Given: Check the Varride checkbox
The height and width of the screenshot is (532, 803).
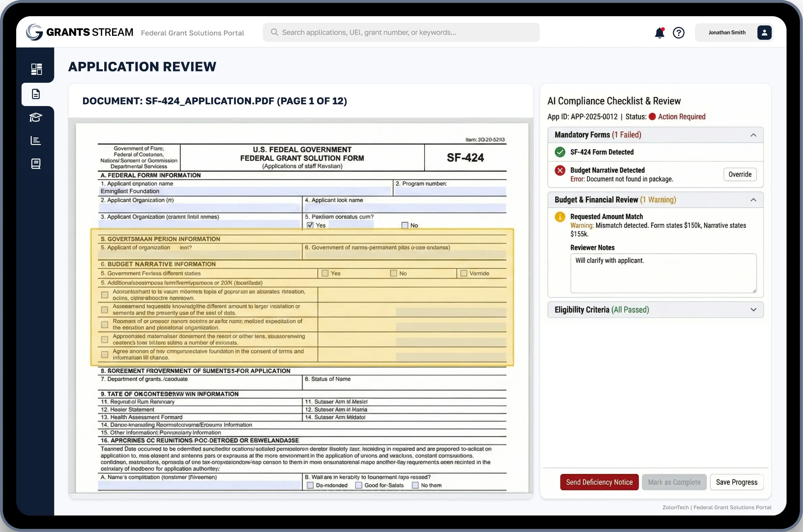Looking at the screenshot, I should click(464, 274).
